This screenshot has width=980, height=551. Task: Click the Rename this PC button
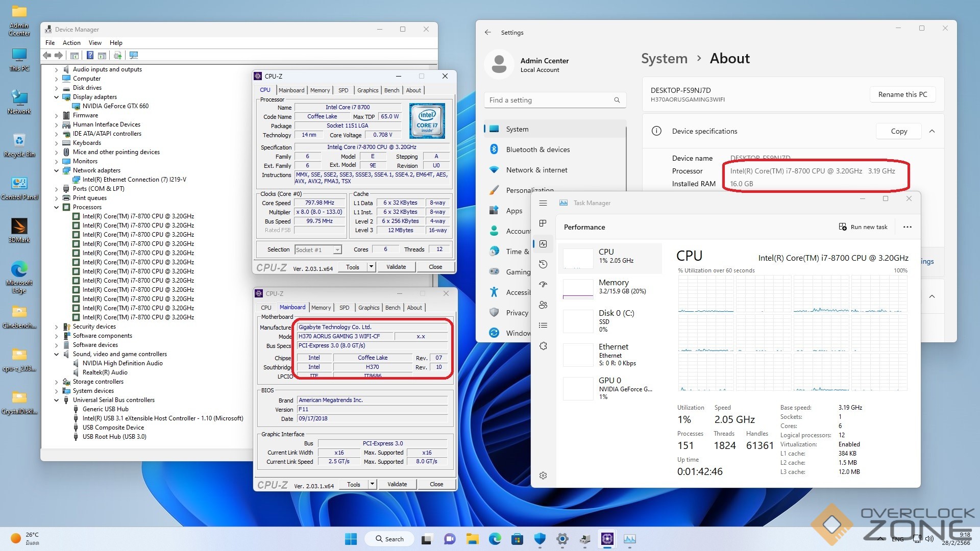coord(902,94)
